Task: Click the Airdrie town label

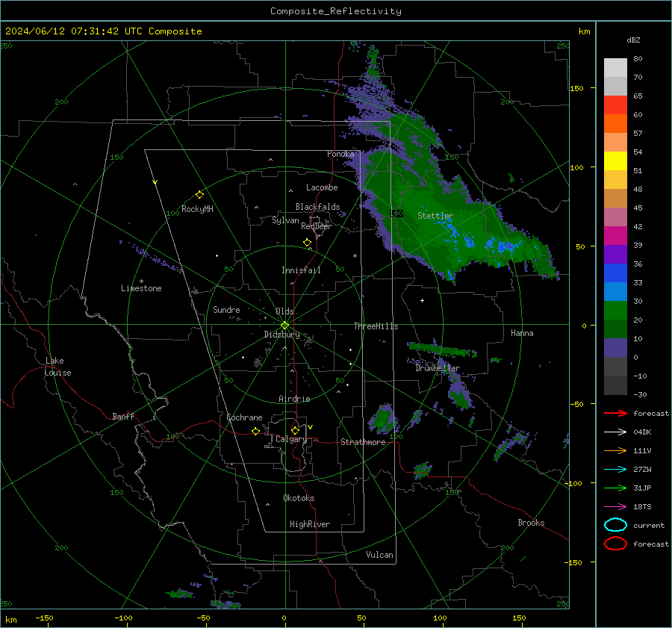Action: (294, 399)
